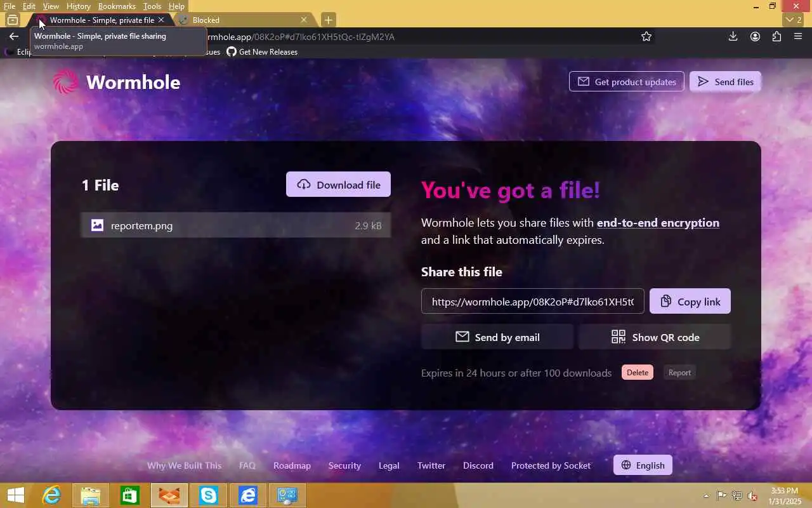Click the QR code icon

click(618, 337)
